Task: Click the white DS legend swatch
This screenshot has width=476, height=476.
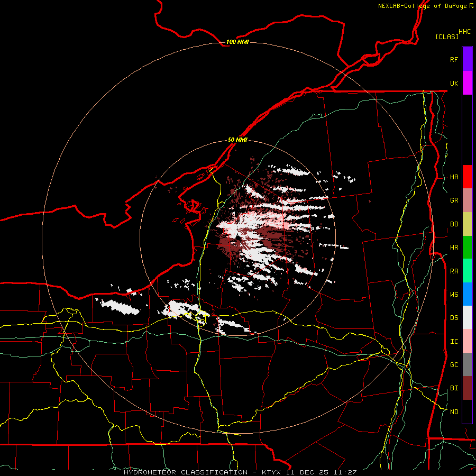Action: click(467, 317)
